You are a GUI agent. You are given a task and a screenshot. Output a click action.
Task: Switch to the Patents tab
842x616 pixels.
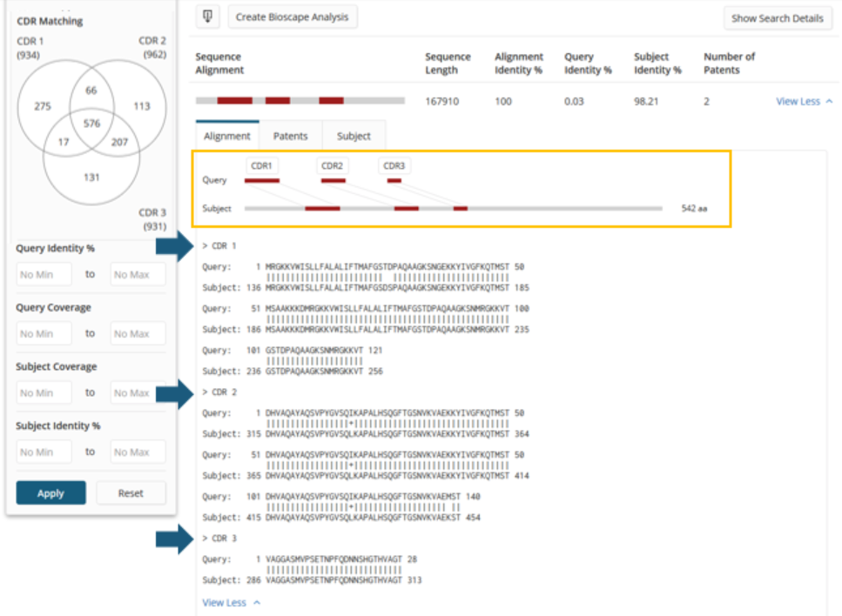click(x=290, y=136)
